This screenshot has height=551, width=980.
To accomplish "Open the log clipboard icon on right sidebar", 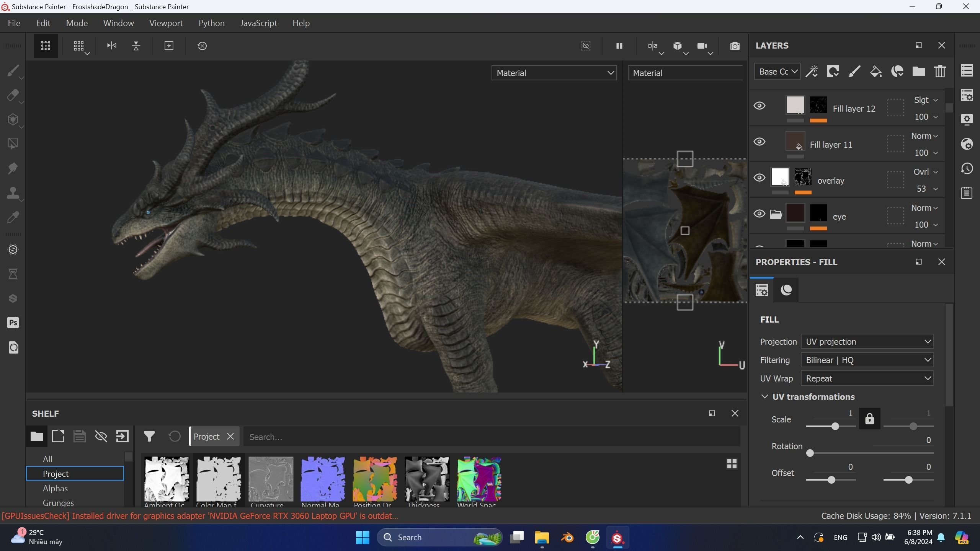I will click(967, 193).
